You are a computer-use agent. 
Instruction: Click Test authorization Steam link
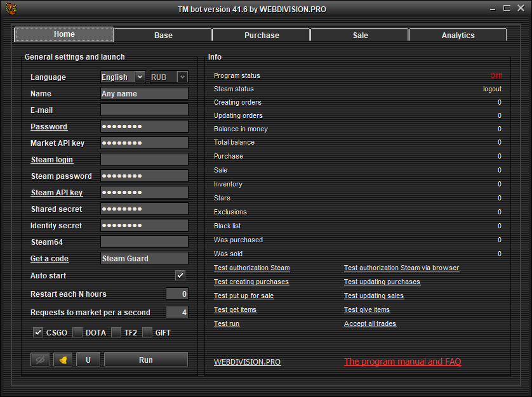point(251,268)
